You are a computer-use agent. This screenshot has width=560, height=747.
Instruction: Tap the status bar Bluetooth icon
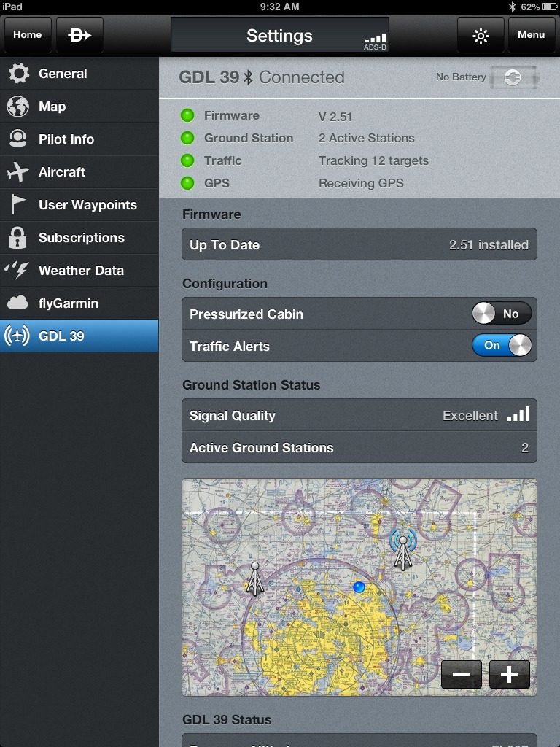pos(512,7)
